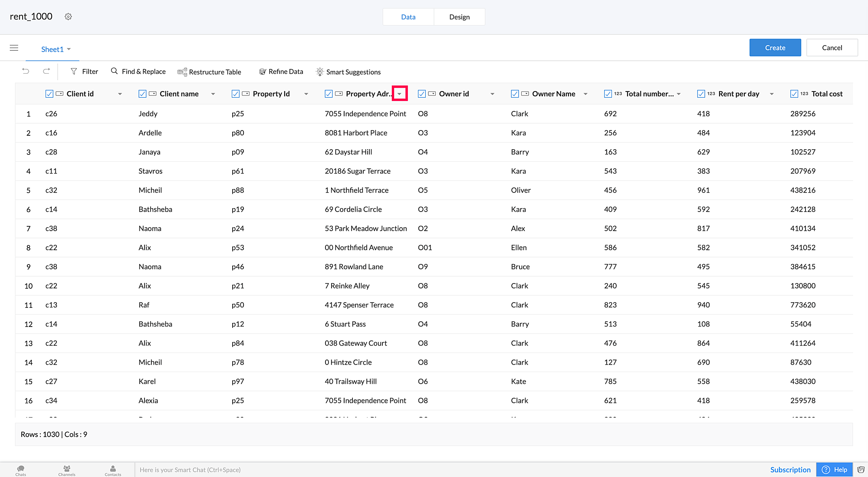Click the settings gear next to rent_1000

click(x=68, y=16)
